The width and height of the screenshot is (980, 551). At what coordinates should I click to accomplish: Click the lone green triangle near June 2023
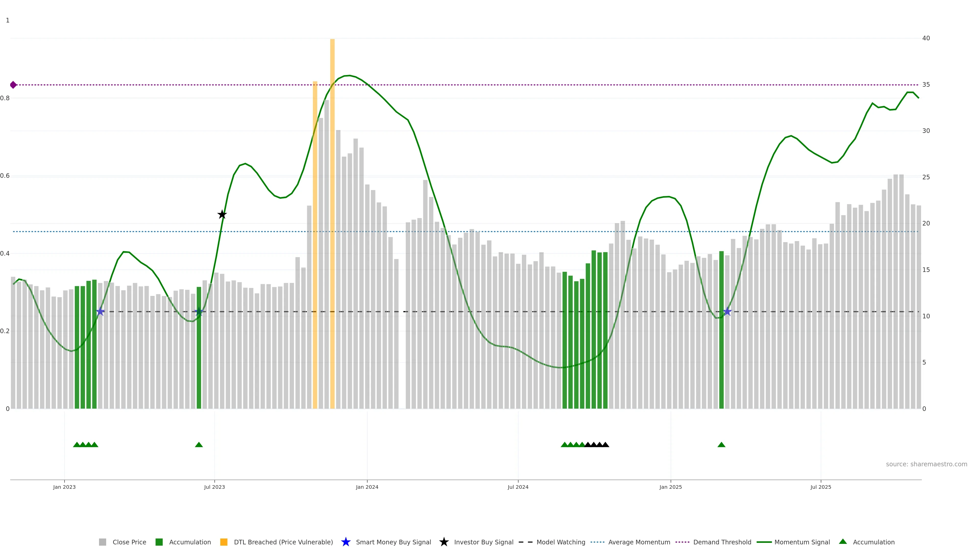coord(199,445)
